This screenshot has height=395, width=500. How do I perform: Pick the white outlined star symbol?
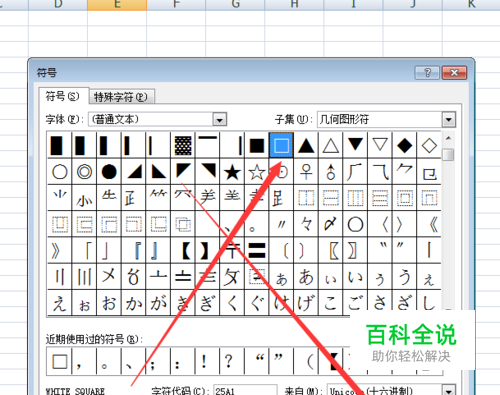257,172
